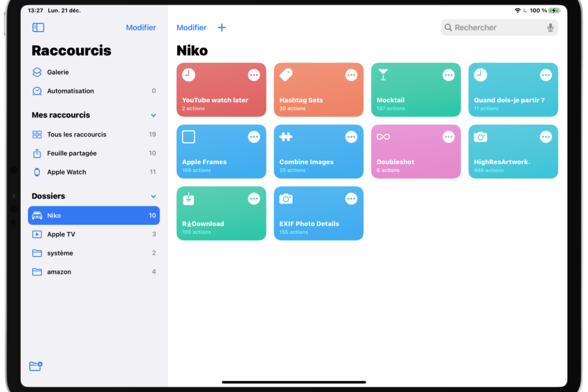588x392 pixels.
Task: Toggle the sidebar panel icon
Action: click(x=39, y=27)
